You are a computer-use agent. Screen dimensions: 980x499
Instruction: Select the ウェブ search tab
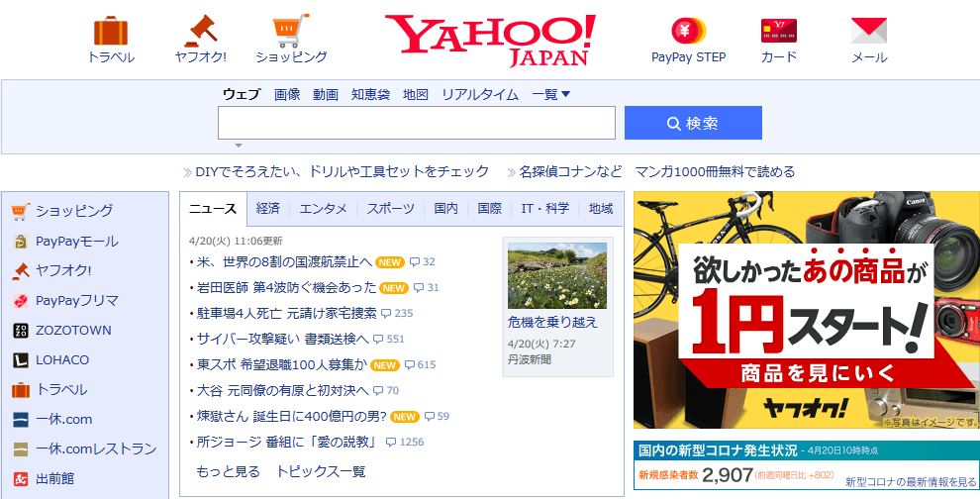pos(242,94)
